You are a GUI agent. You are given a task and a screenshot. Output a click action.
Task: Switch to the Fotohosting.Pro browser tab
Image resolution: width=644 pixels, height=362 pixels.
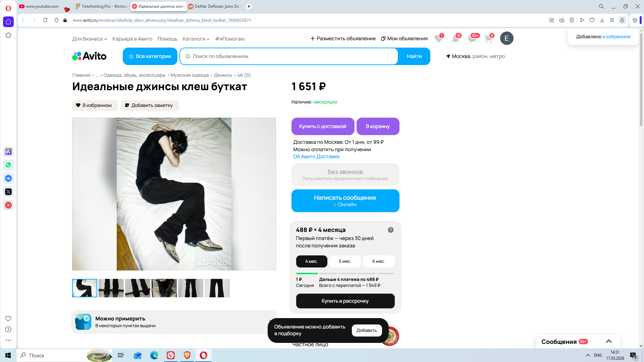[102, 6]
